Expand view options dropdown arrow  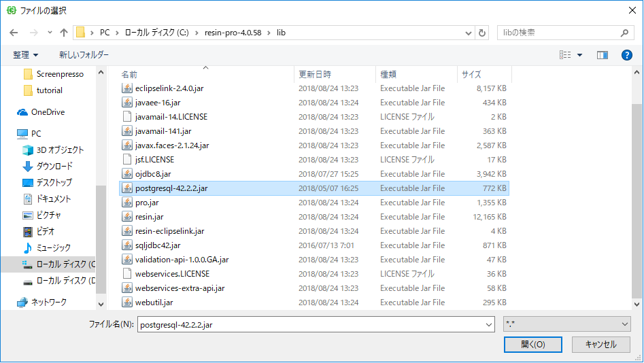579,55
